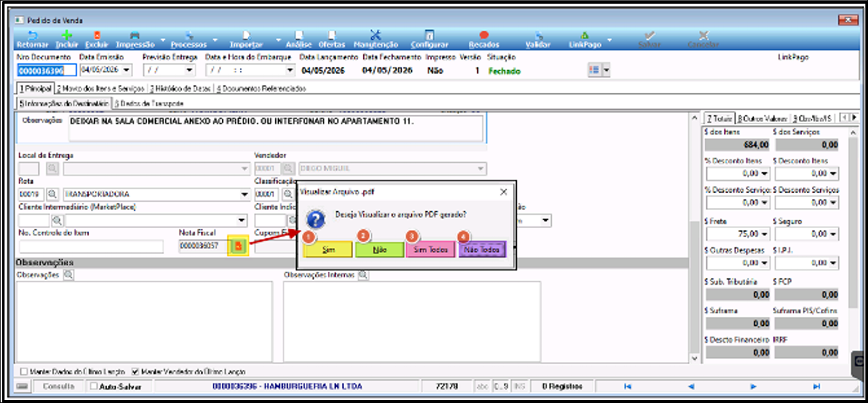Open the Processos toolbar tool
Image resolution: width=868 pixels, height=403 pixels.
coord(189,40)
